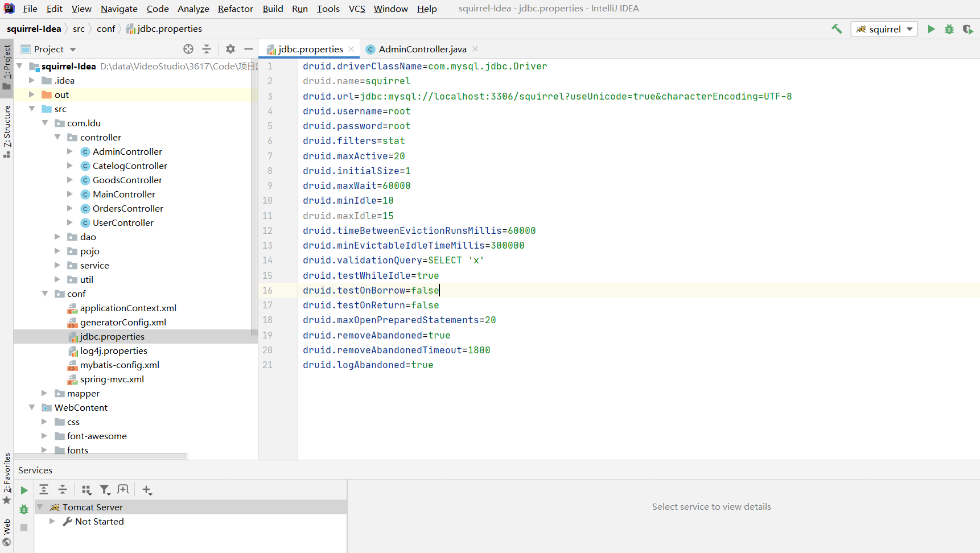Open the File menu

point(30,9)
